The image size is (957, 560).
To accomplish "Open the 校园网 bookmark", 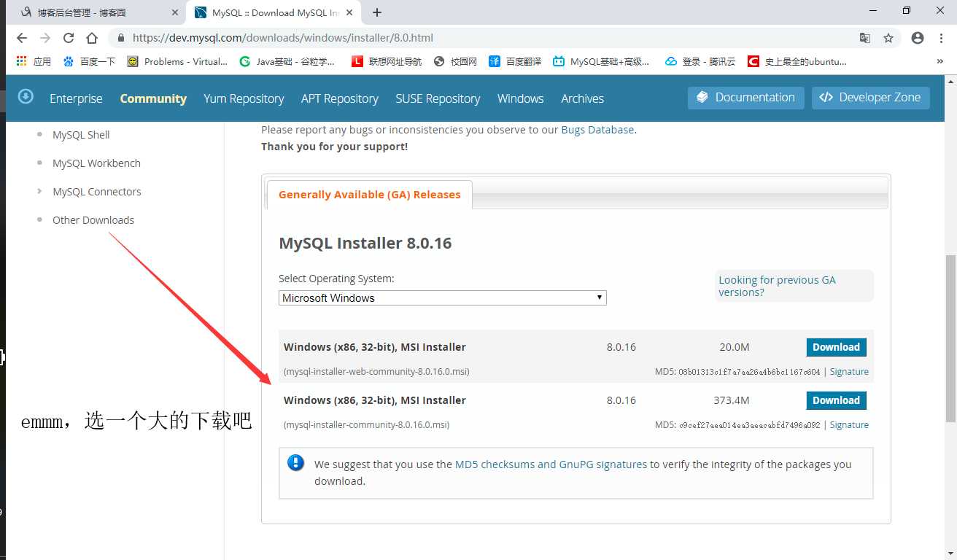I will pos(455,62).
